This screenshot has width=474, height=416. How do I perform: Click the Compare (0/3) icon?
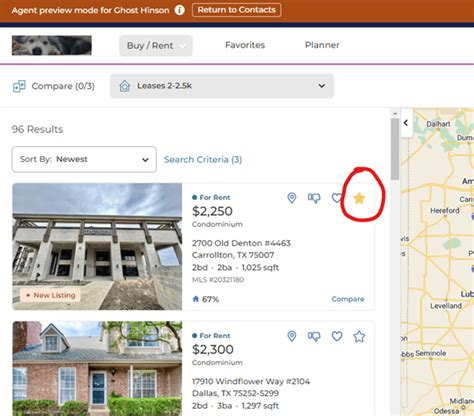pos(19,86)
